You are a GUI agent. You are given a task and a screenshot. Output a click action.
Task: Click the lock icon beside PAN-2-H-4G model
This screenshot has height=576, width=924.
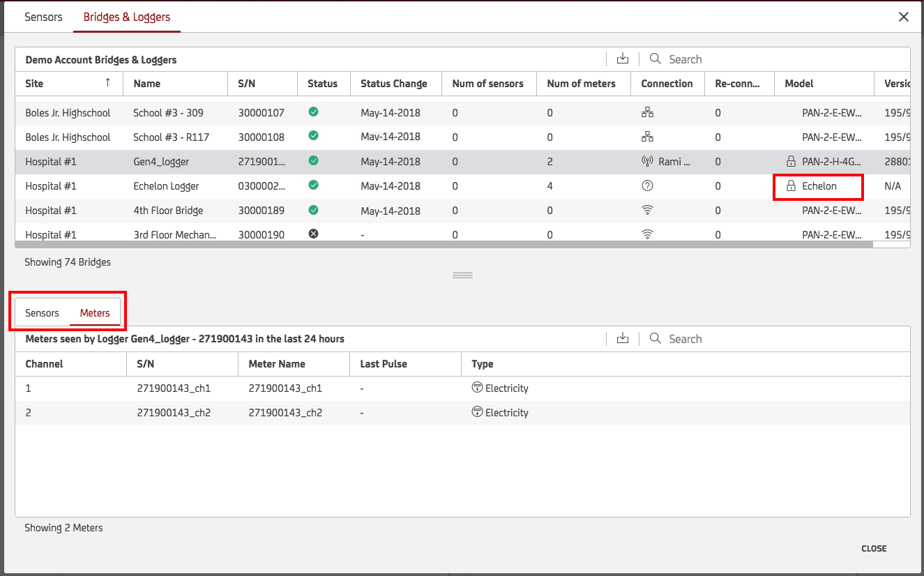pyautogui.click(x=791, y=161)
